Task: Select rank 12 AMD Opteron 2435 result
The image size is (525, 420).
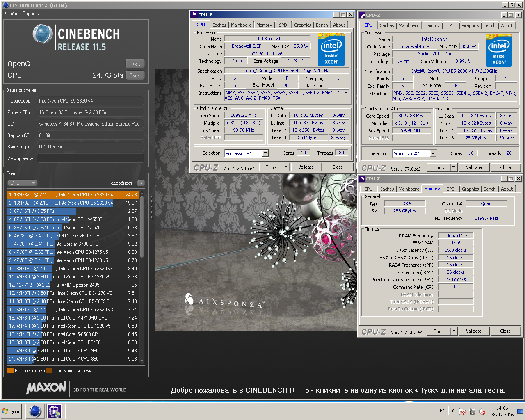Action: (73, 285)
